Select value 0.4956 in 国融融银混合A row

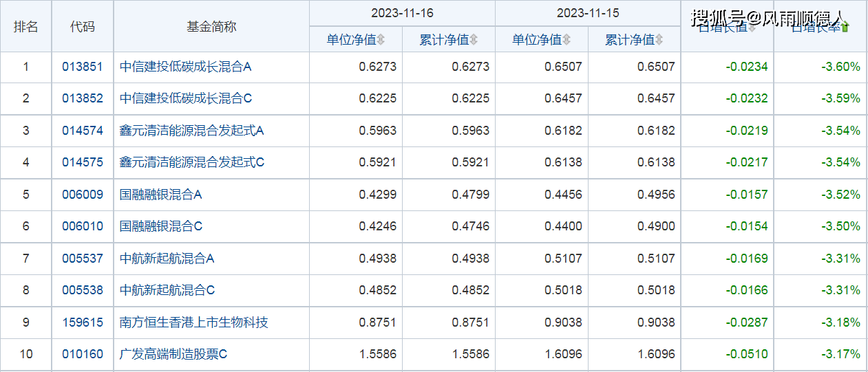pos(656,195)
